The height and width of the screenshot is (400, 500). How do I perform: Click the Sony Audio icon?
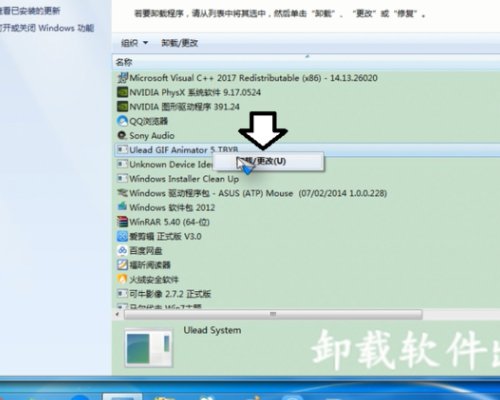coord(122,135)
